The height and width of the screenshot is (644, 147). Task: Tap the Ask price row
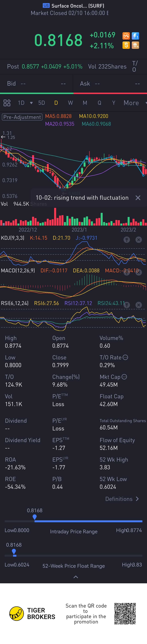pyautogui.click(x=110, y=84)
